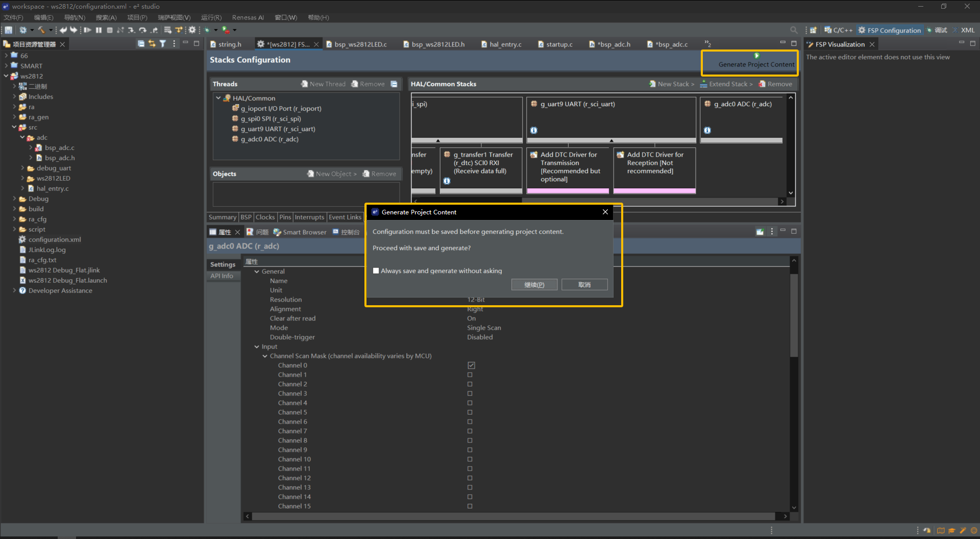Click the Step Return icon in toolbar
The image size is (980, 539).
coord(154,30)
